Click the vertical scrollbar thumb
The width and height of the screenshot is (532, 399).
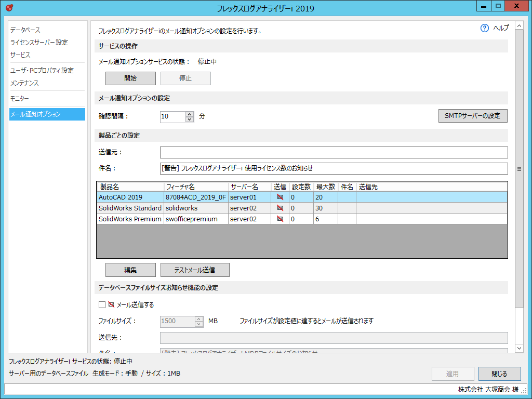click(519, 169)
